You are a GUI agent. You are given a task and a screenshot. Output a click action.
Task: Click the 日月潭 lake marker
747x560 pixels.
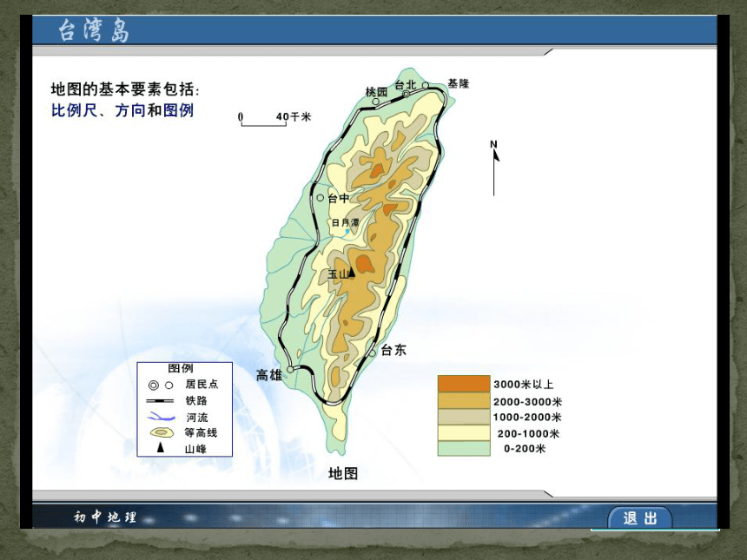tap(347, 232)
